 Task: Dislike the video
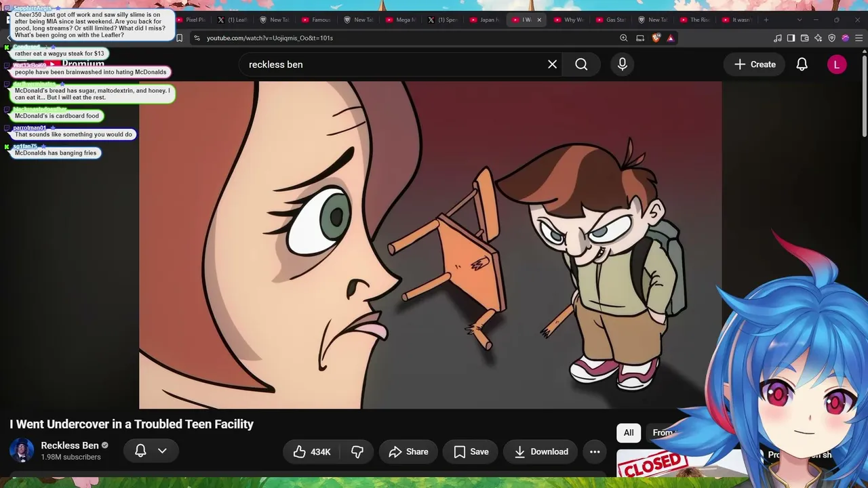tap(357, 452)
